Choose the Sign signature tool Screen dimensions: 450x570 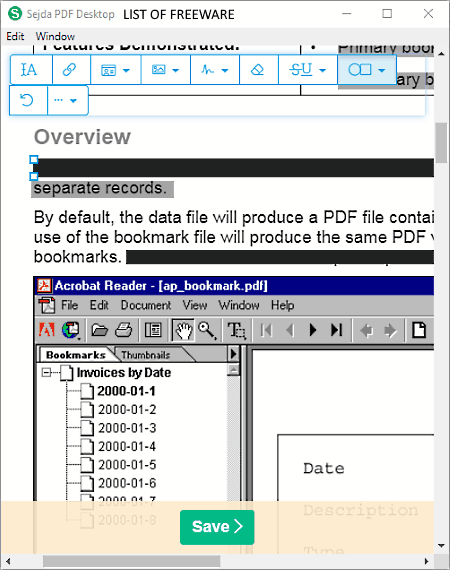[214, 69]
